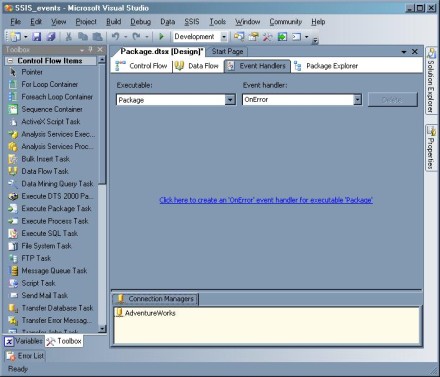Click the Save All toolbar icon
Viewport: 440px width, 377px height.
point(51,36)
